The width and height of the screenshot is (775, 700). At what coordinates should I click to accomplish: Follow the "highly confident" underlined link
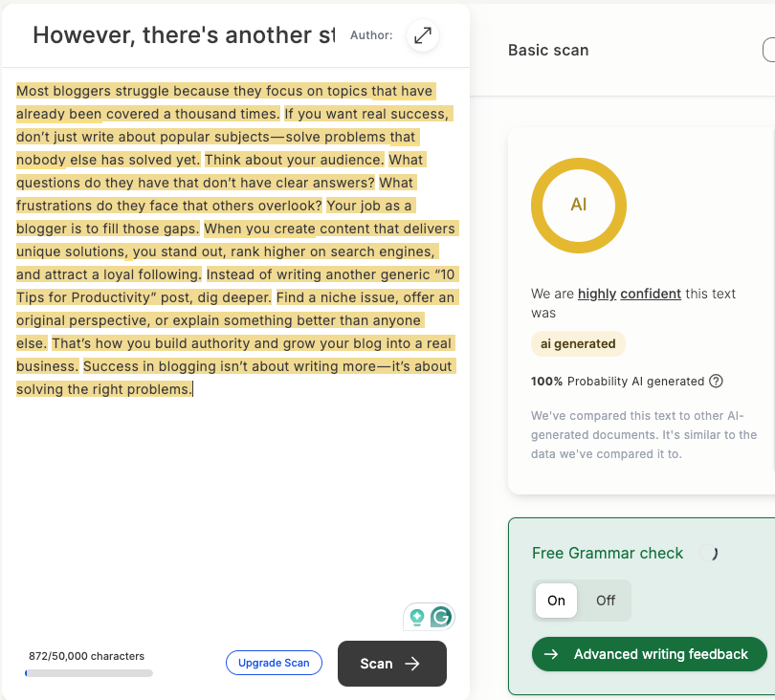point(630,294)
